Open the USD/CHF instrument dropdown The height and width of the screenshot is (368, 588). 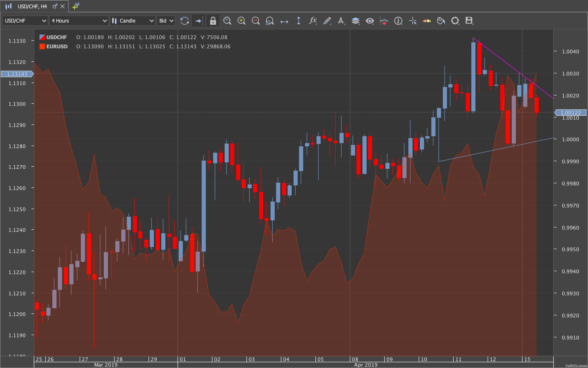point(25,21)
